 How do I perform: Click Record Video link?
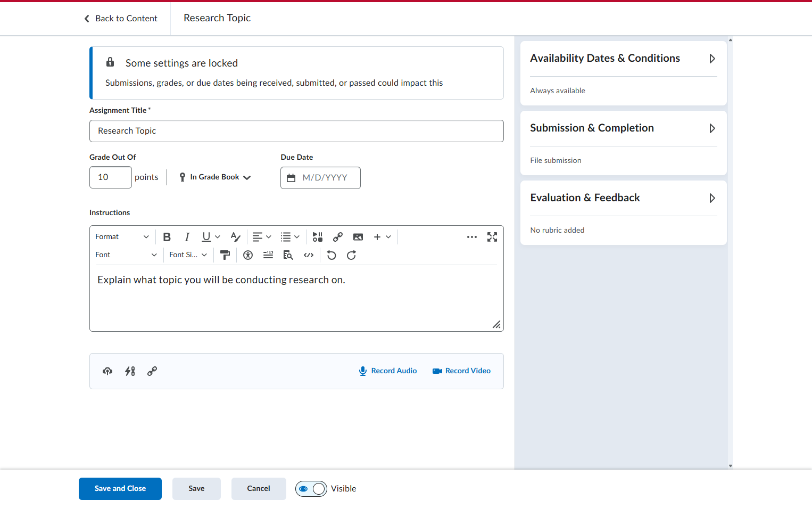click(461, 371)
